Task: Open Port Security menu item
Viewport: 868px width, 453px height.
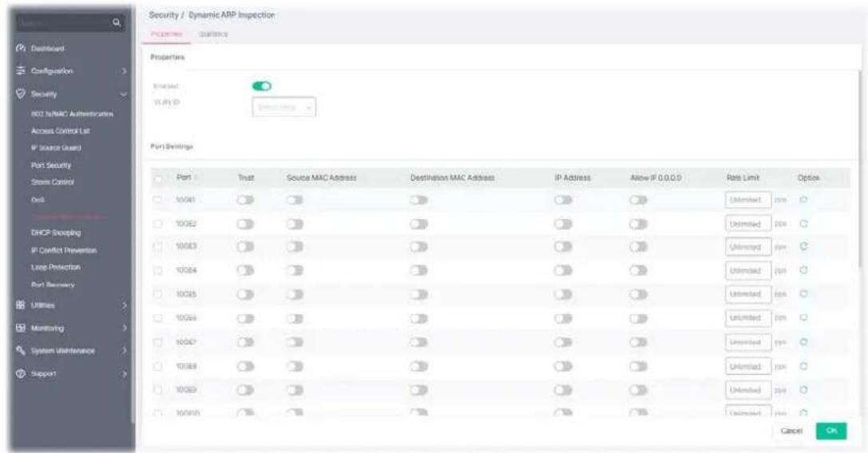Action: point(51,165)
